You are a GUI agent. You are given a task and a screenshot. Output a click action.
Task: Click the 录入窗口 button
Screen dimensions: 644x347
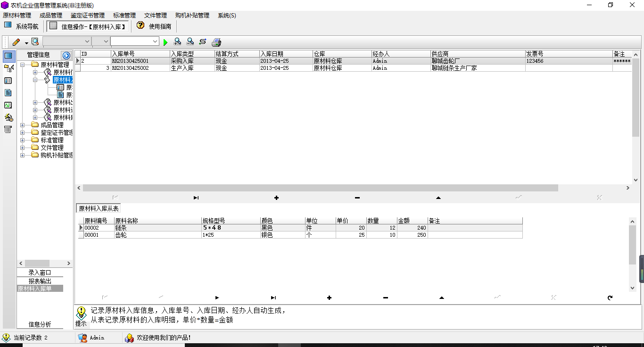(40, 273)
